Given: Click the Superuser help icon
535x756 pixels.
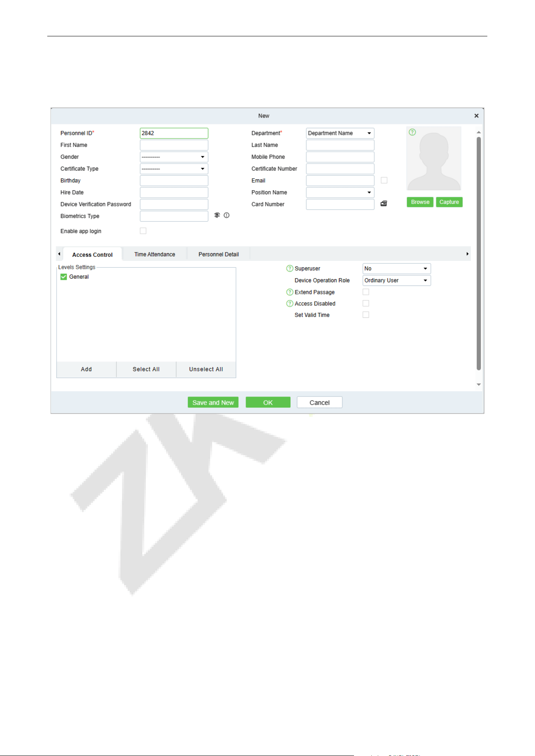Looking at the screenshot, I should 290,269.
